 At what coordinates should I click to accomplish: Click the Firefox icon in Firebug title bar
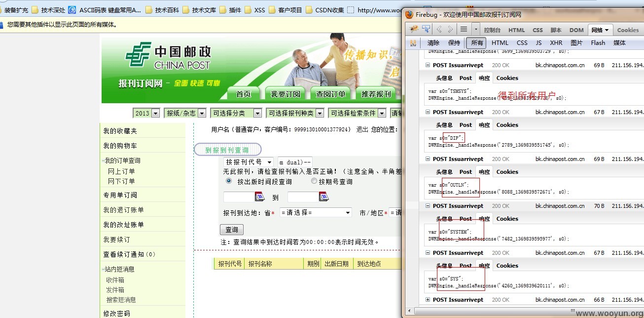(409, 15)
